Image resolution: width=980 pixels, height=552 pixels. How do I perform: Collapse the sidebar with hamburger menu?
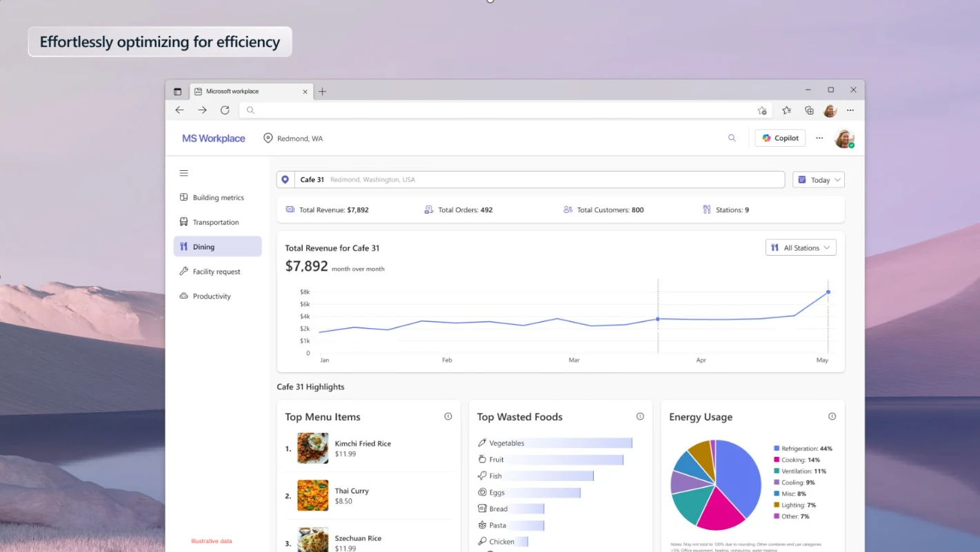click(x=183, y=173)
